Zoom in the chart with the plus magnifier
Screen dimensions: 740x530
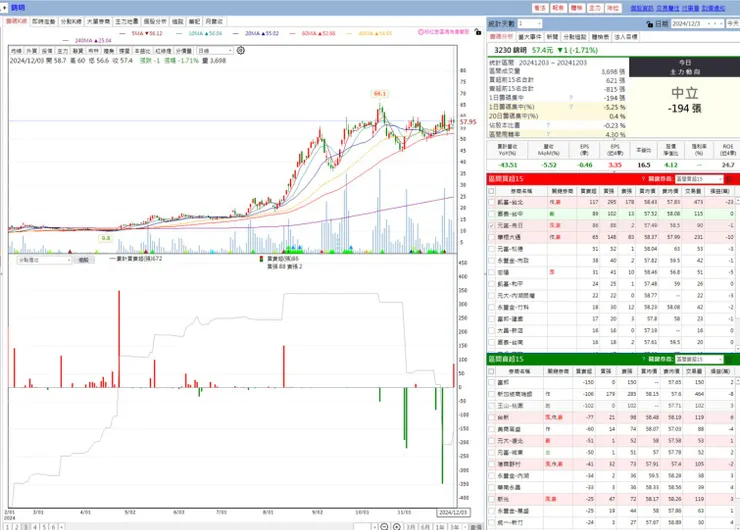(x=397, y=526)
